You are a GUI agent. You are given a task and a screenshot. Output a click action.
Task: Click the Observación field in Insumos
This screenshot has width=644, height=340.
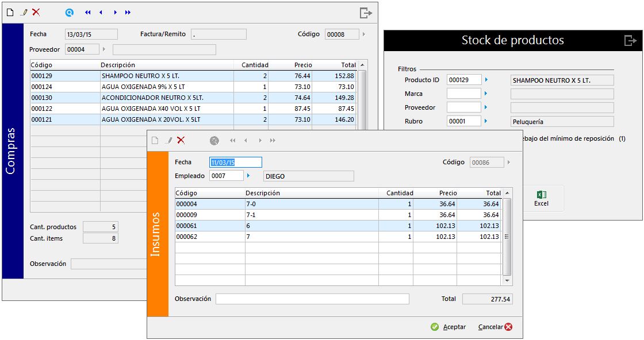312,299
